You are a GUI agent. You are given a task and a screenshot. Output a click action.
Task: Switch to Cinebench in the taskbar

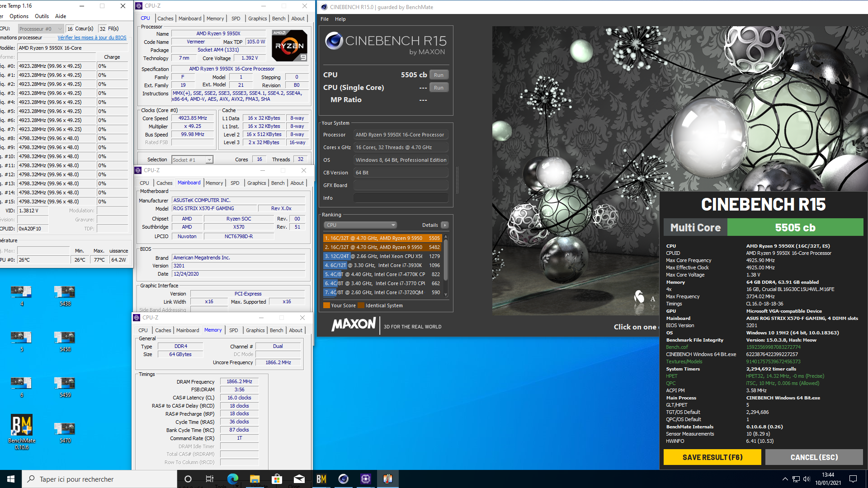pos(344,479)
